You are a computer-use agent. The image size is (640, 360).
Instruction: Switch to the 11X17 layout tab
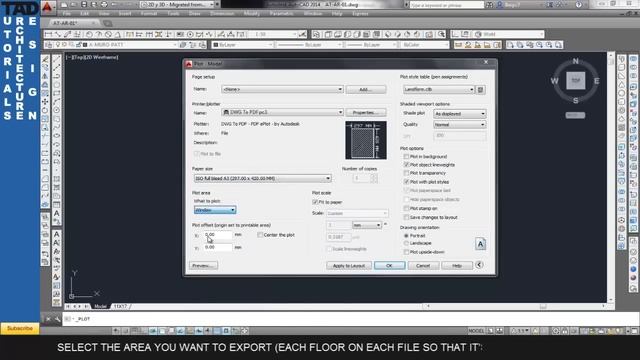(120, 306)
